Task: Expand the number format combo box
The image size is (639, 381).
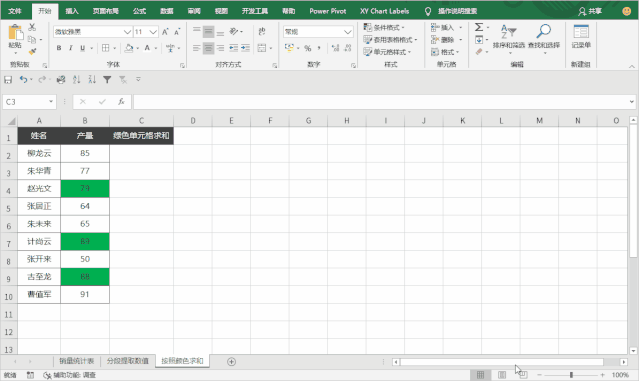Action: coord(347,32)
